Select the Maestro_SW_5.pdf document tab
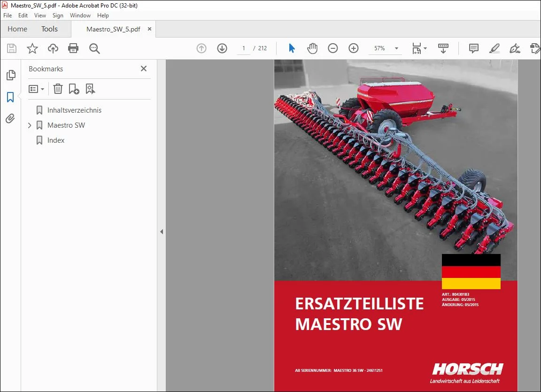The width and height of the screenshot is (541, 392). pyautogui.click(x=113, y=29)
